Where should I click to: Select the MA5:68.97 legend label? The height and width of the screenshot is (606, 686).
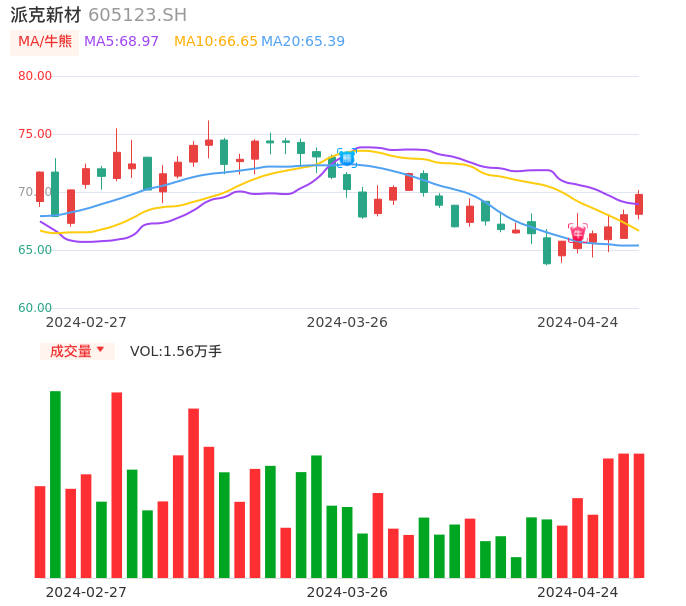point(121,41)
